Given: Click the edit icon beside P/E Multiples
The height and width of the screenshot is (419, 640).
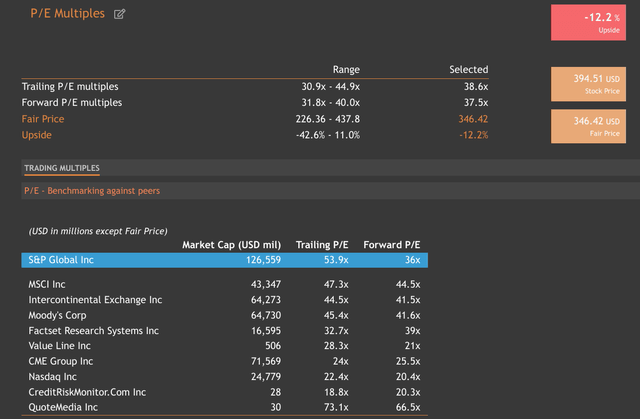Looking at the screenshot, I should [120, 14].
